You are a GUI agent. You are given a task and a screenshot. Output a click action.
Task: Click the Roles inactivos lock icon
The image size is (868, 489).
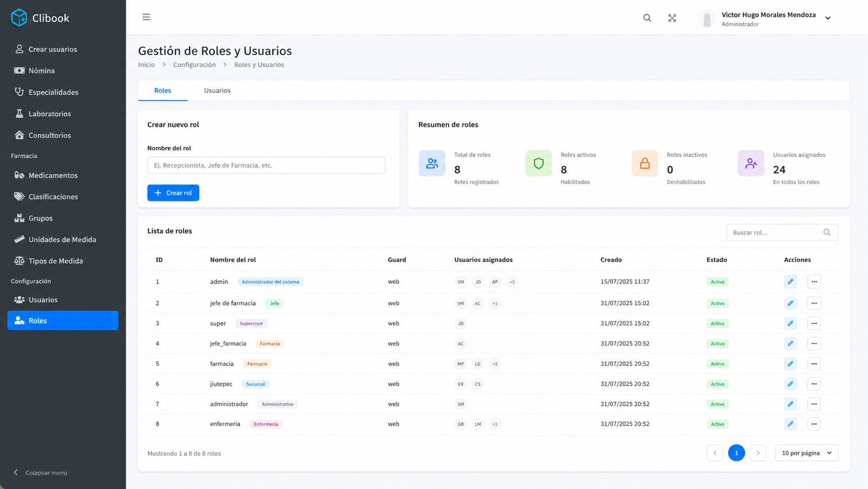click(x=645, y=163)
